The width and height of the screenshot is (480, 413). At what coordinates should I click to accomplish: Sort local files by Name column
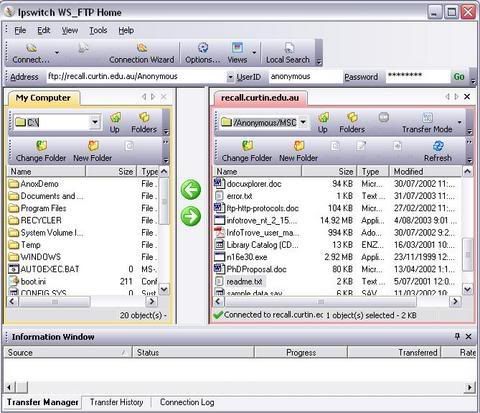(x=46, y=171)
